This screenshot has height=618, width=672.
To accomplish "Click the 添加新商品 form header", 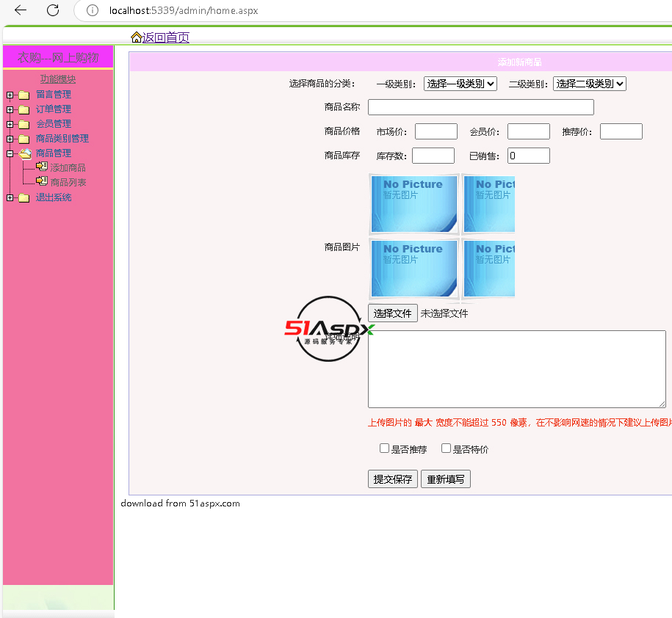I will click(519, 62).
